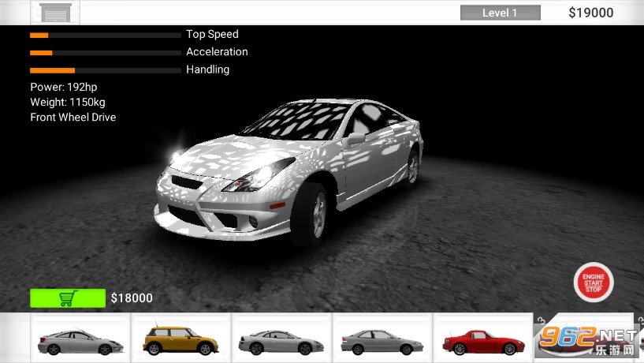644x363 pixels.
Task: Click the Handling stat bar
Action: [x=105, y=70]
